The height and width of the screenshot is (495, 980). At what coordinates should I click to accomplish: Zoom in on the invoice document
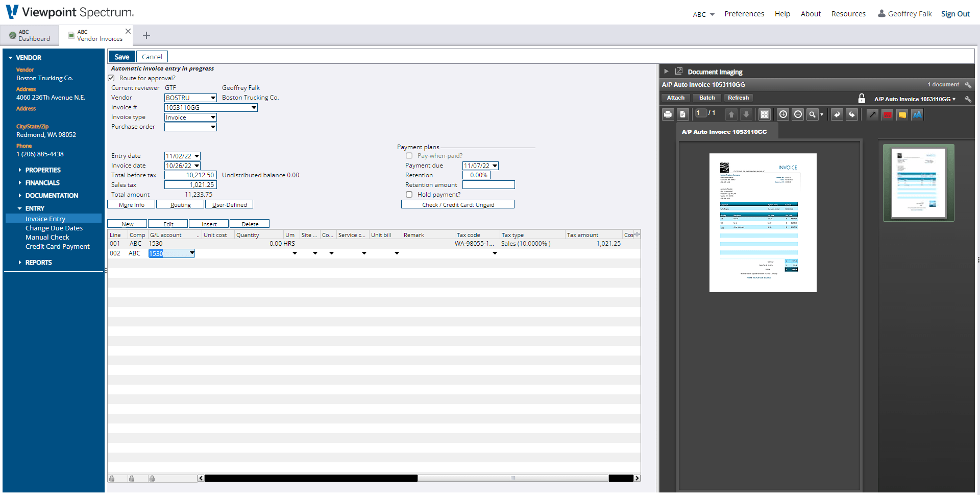[783, 114]
